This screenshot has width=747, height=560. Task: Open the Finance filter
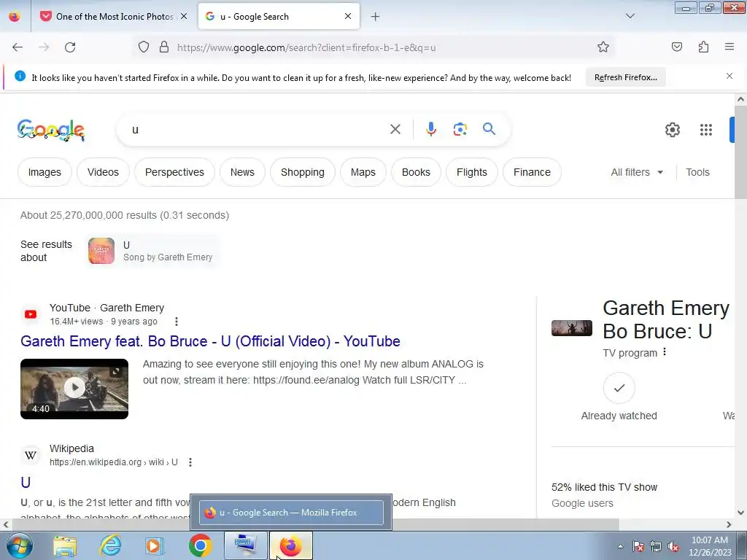pos(532,172)
